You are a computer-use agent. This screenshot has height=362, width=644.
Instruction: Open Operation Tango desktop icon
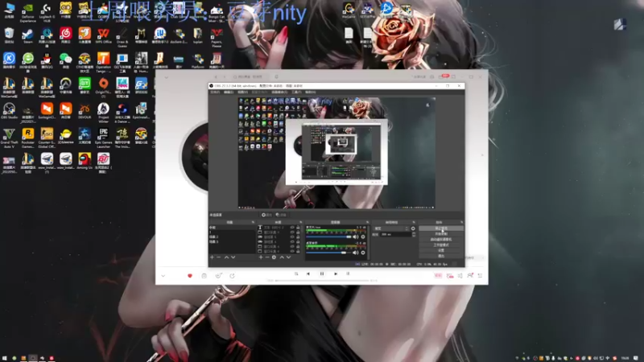[x=104, y=63]
